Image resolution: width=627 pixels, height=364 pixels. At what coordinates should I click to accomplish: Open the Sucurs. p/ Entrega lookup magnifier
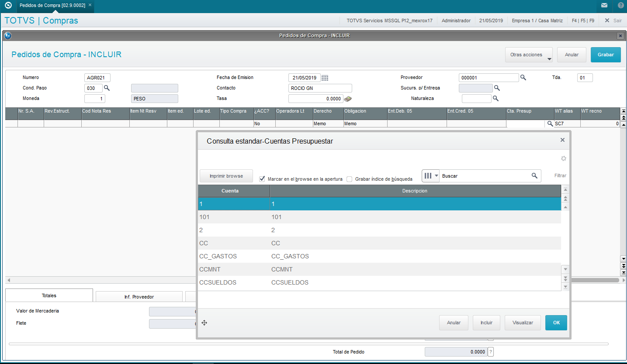tap(496, 88)
